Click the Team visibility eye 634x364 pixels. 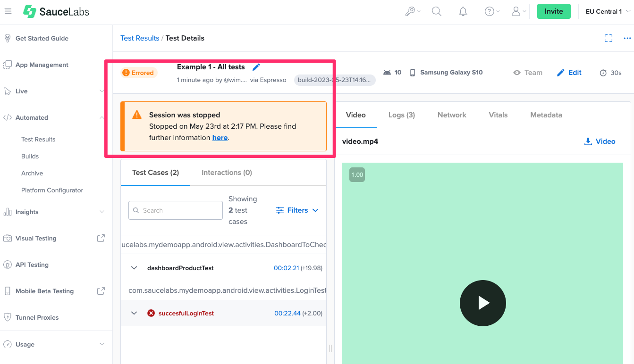pos(517,73)
